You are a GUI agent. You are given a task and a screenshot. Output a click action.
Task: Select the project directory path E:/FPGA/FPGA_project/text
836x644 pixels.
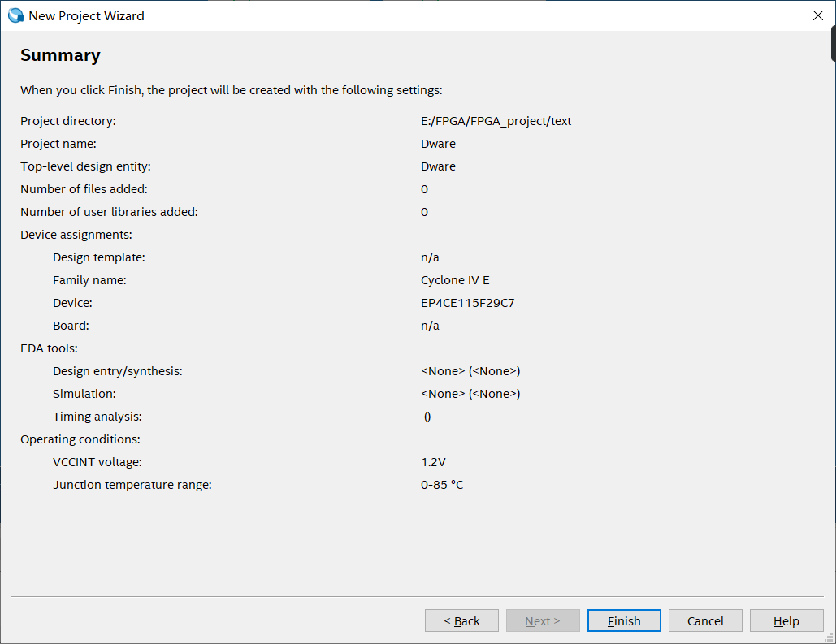496,121
